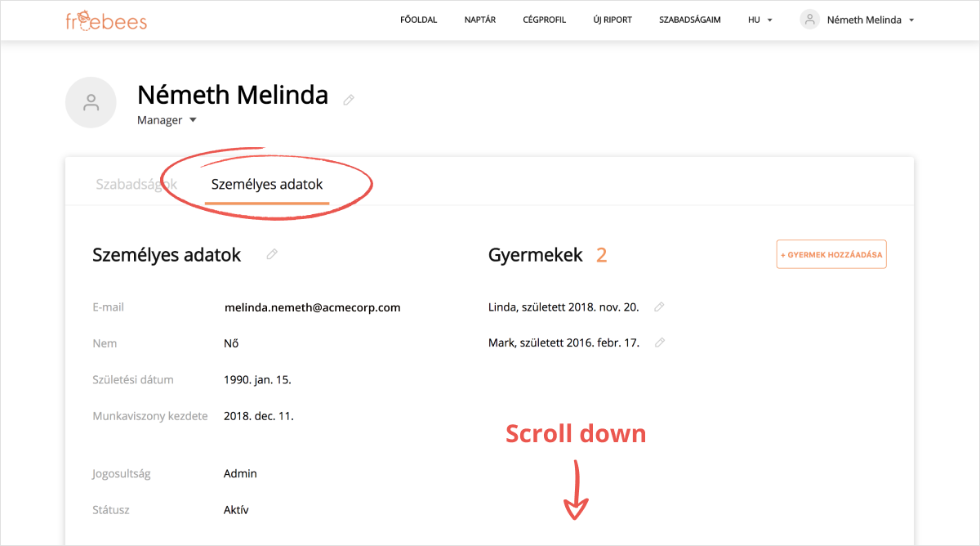The width and height of the screenshot is (980, 546).
Task: Click the Gyermekek count number 2
Action: click(602, 255)
